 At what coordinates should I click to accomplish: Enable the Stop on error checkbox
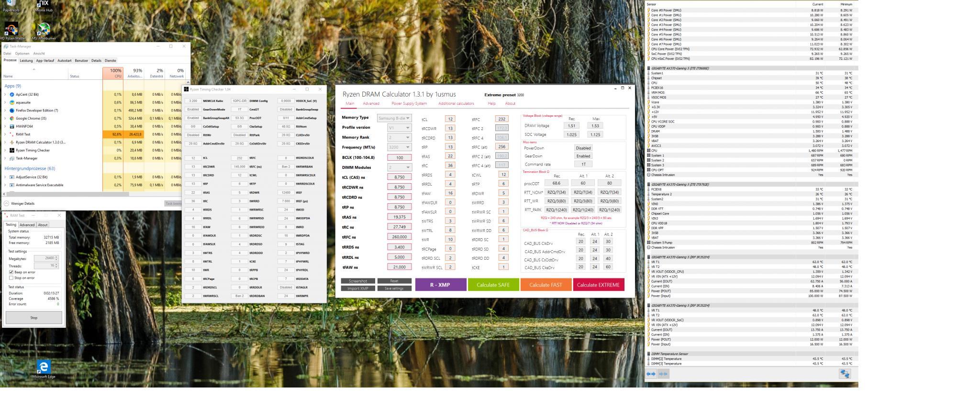click(x=11, y=278)
